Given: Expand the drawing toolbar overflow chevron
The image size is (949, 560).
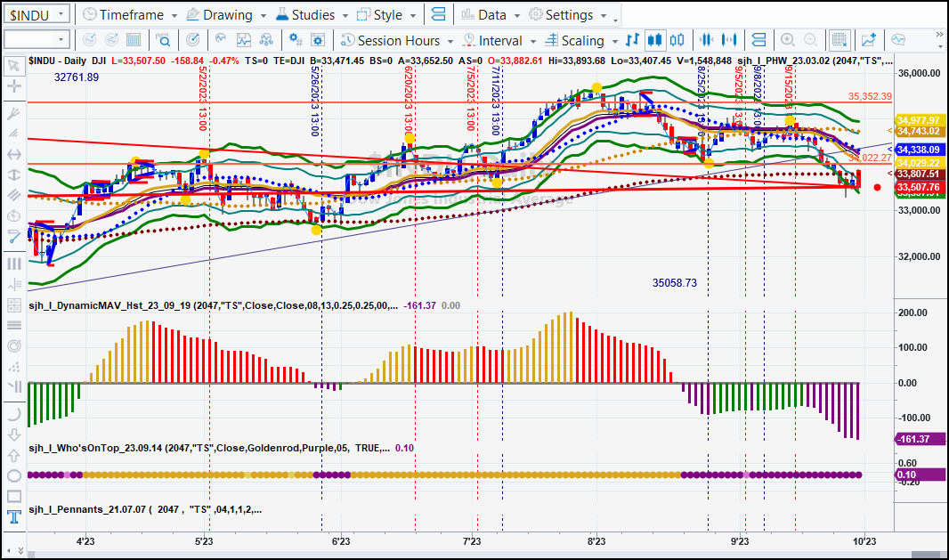Looking at the screenshot, I should pyautogui.click(x=20, y=550).
